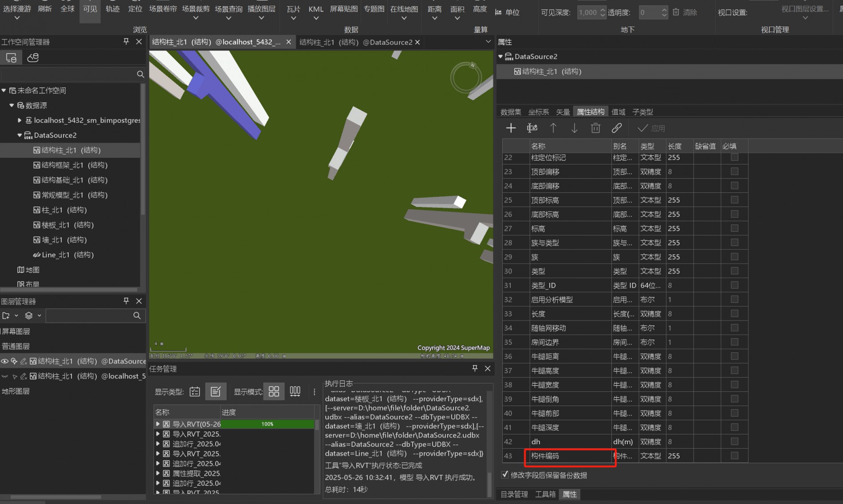Collapse the DataSource2 node in workspace tree
Viewport: 843px width, 504px height.
click(20, 135)
